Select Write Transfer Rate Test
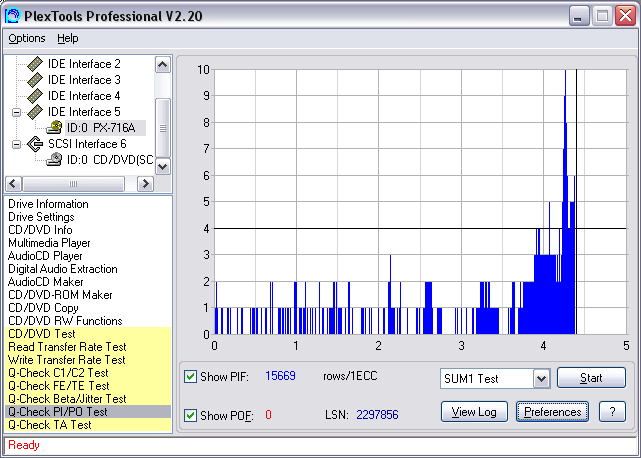Image resolution: width=641 pixels, height=458 pixels. tap(88, 360)
